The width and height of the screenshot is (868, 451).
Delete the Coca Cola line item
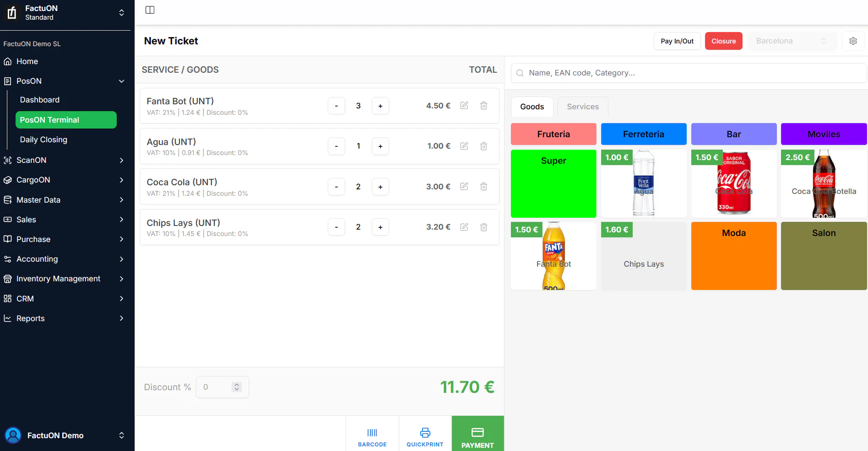point(483,187)
